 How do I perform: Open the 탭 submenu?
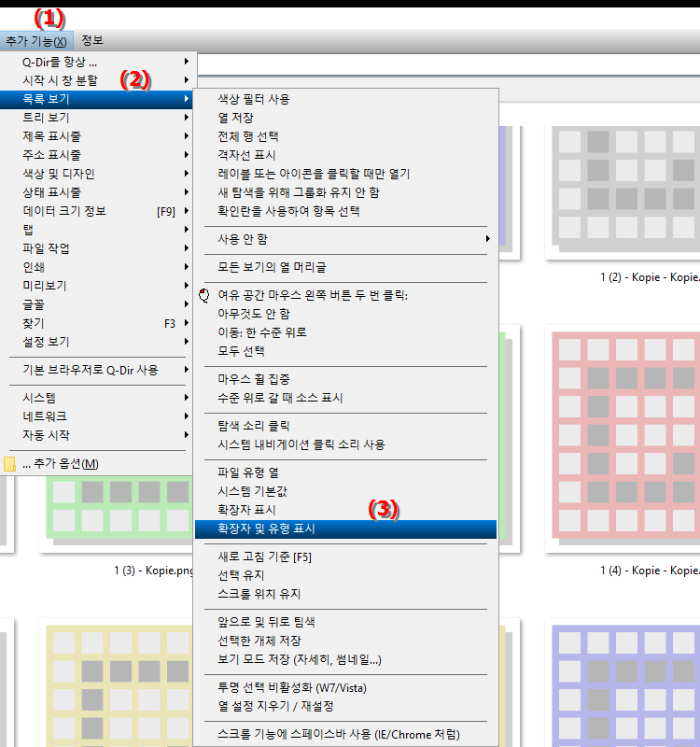pyautogui.click(x=97, y=230)
